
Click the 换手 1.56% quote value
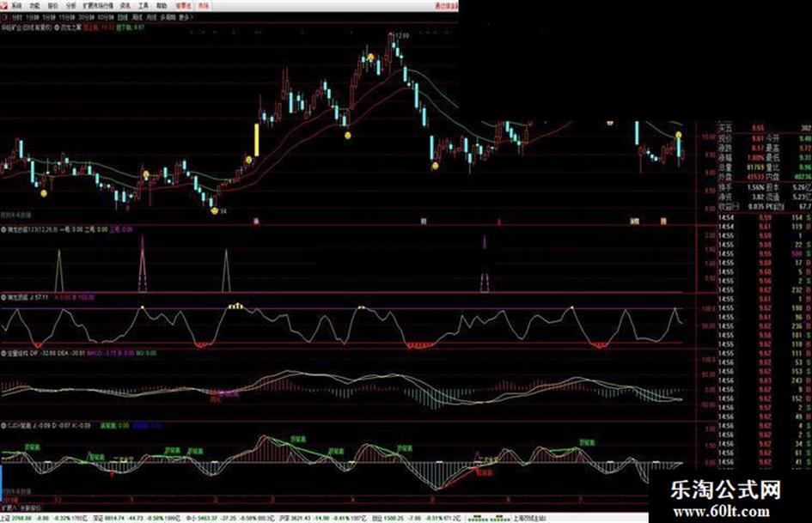point(755,187)
